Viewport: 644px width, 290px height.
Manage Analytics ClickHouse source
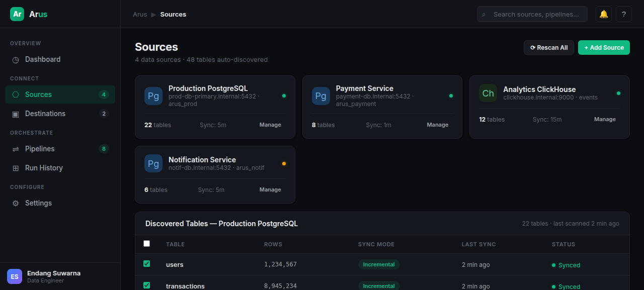(x=605, y=119)
